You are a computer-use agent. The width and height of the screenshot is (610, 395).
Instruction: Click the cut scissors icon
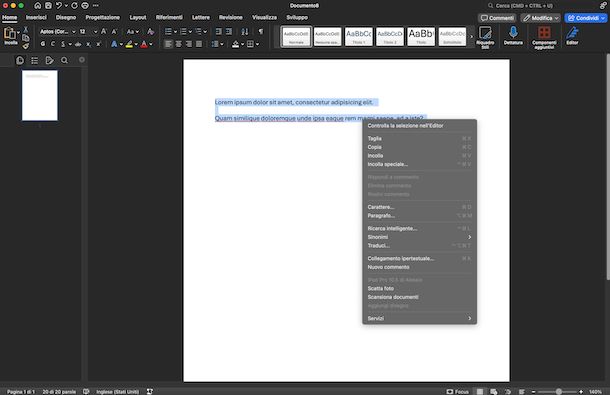coord(26,30)
